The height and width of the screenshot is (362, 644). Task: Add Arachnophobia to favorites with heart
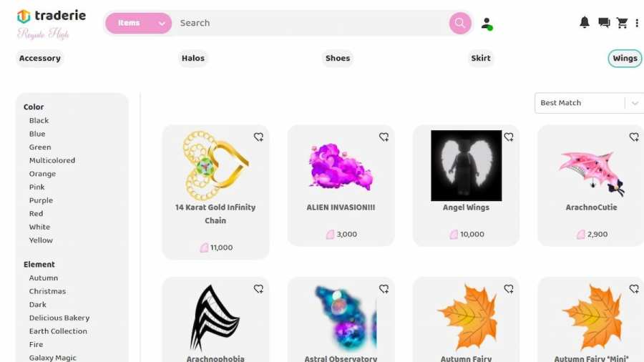tap(258, 289)
